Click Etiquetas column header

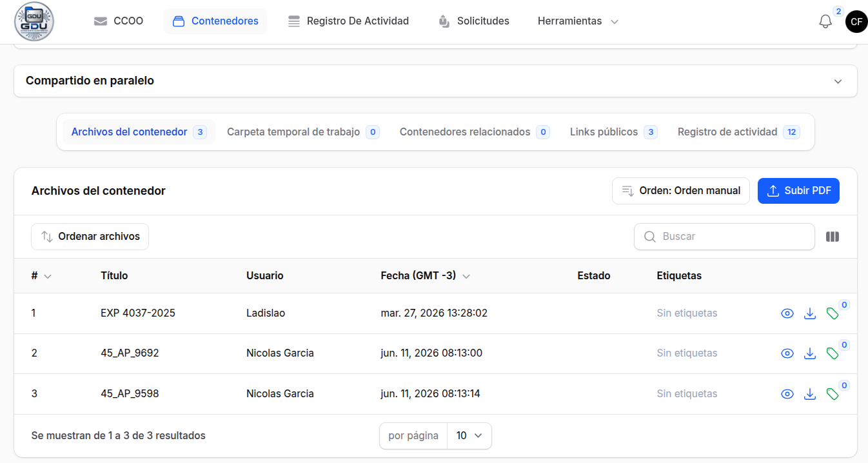click(x=679, y=276)
